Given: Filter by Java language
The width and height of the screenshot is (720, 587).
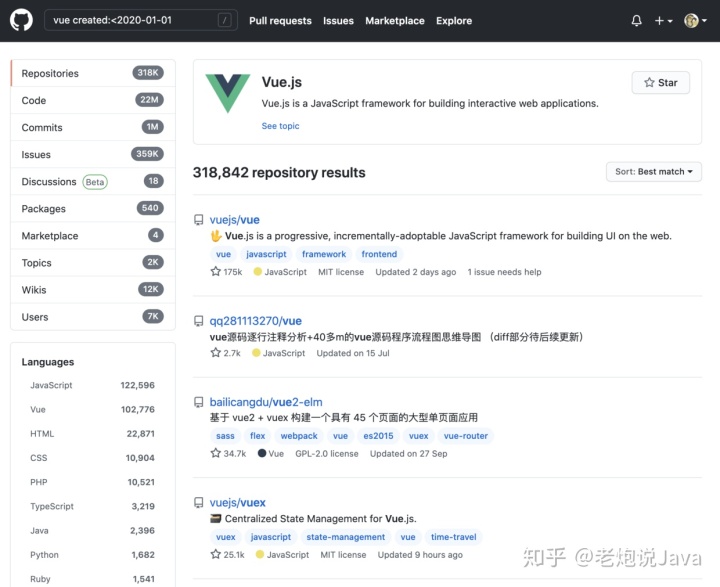Looking at the screenshot, I should (92, 531).
